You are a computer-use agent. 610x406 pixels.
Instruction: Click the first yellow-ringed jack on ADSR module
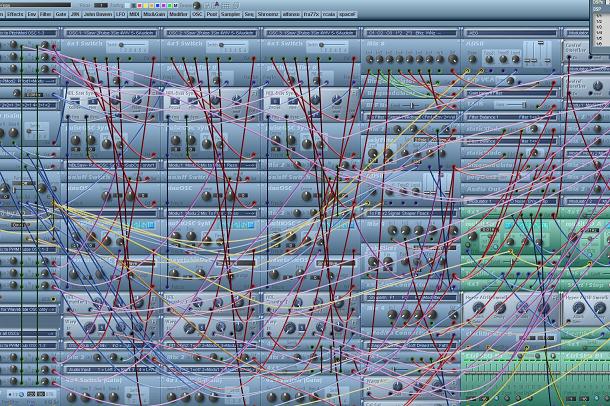coord(467,71)
